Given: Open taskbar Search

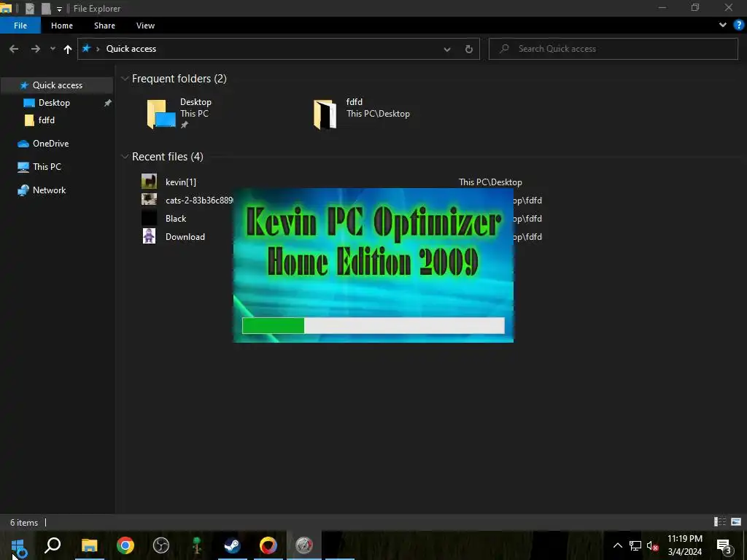Looking at the screenshot, I should pos(53,545).
